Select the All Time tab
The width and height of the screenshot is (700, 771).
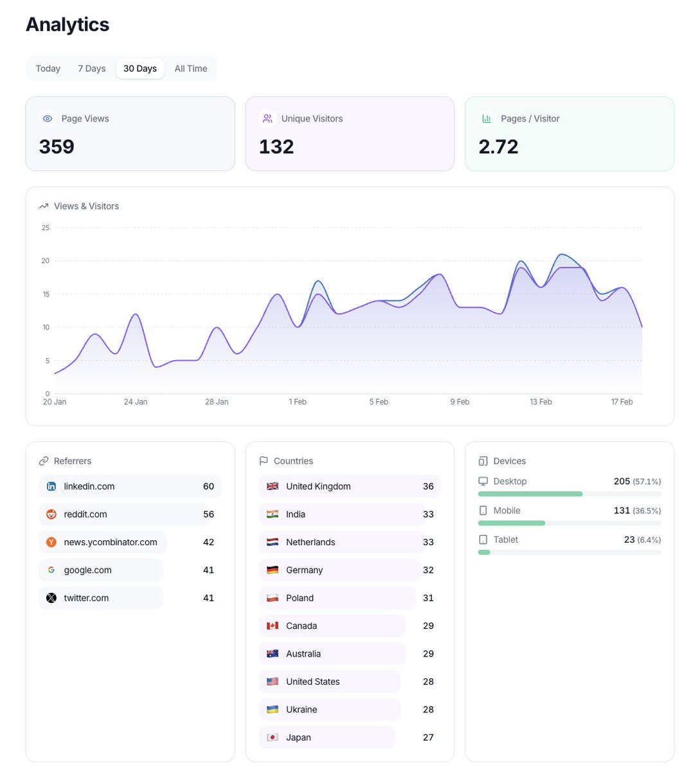click(190, 68)
